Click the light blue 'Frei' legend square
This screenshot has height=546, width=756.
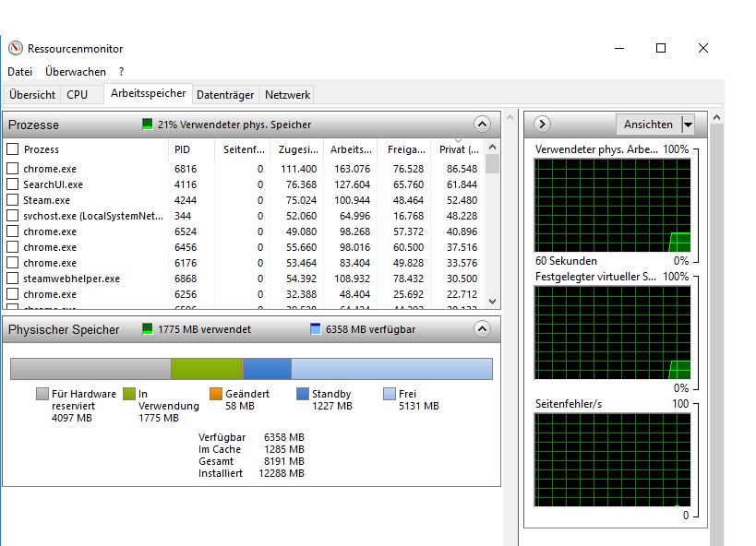pos(389,394)
